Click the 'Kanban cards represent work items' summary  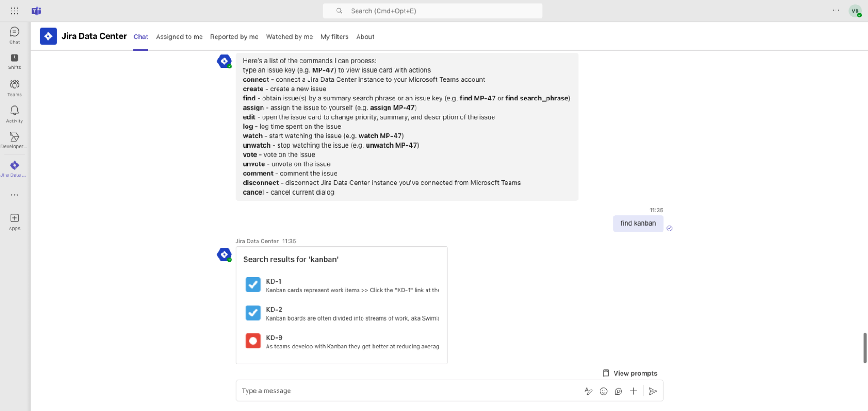click(352, 290)
